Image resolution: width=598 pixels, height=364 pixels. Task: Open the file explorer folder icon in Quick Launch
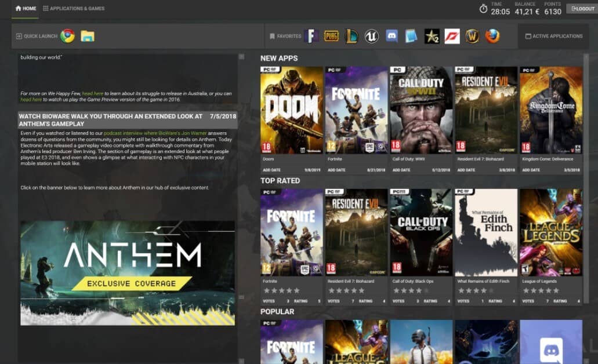click(88, 36)
